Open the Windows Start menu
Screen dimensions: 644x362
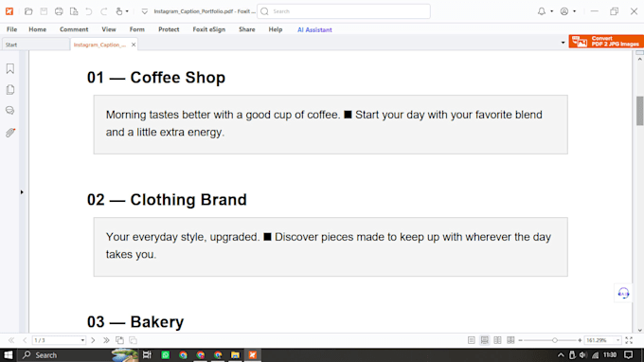[x=9, y=355]
